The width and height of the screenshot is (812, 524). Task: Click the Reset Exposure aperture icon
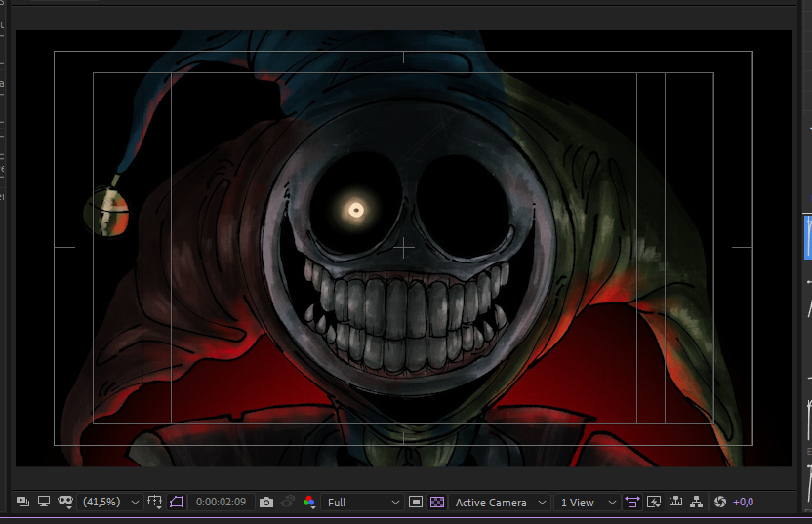click(720, 502)
